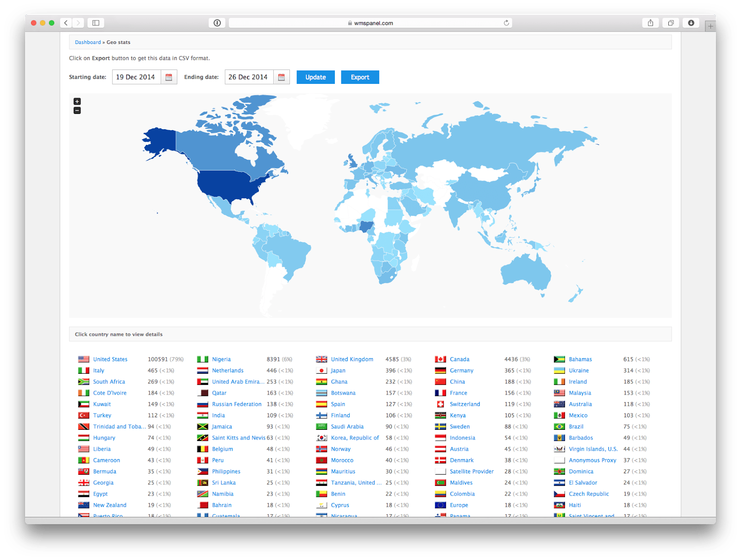Open the Satellite Provider link

point(471,472)
